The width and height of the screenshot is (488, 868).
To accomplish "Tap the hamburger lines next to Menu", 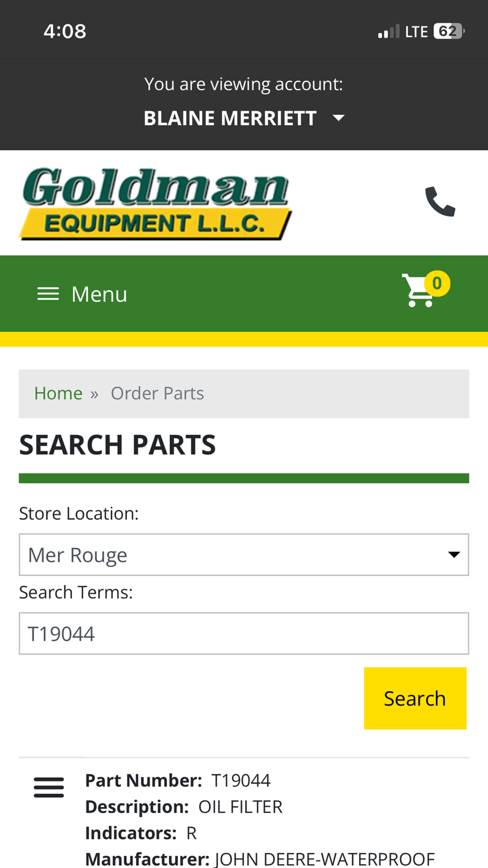I will (x=48, y=294).
